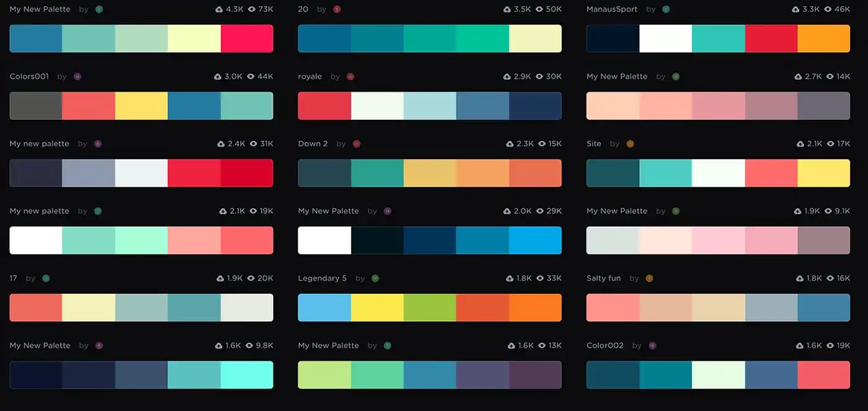This screenshot has height=411, width=868.
Task: Click the cloud save icon on Colors001
Action: pyautogui.click(x=218, y=76)
